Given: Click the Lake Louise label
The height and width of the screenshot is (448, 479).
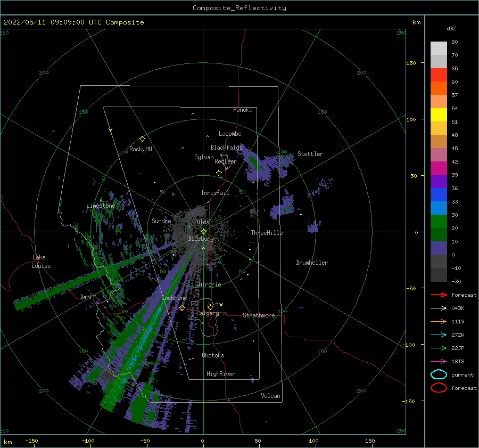Looking at the screenshot, I should 41,262.
